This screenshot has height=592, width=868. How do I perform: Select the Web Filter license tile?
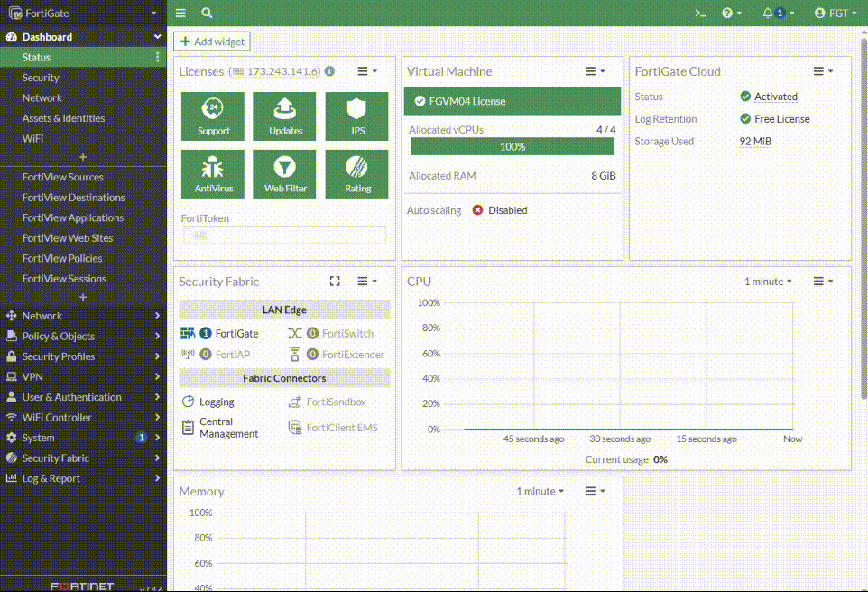point(285,173)
